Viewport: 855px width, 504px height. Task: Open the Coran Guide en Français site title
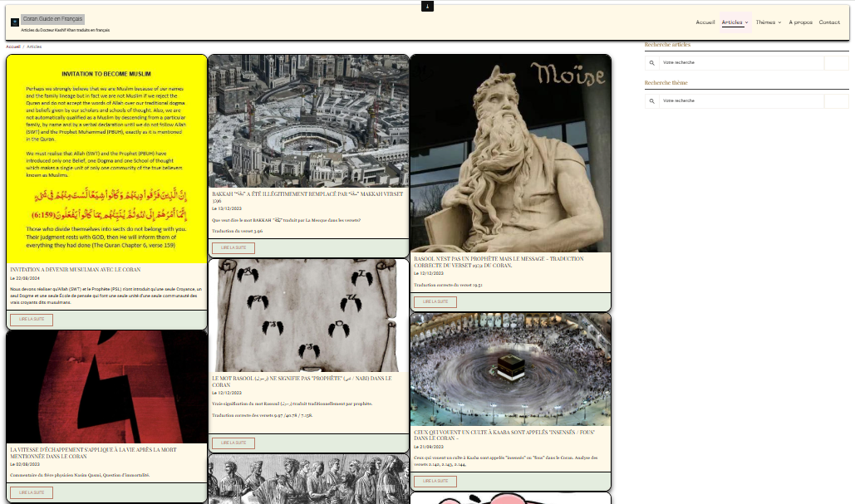[52, 19]
